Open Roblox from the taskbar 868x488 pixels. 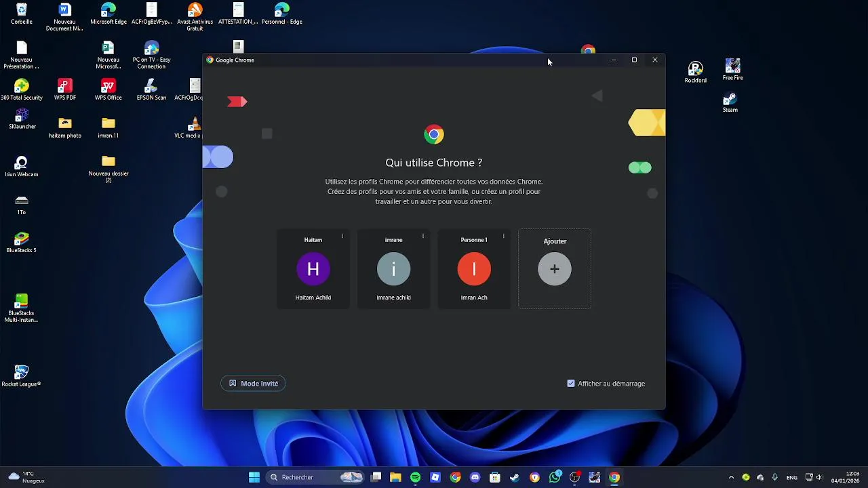(435, 477)
